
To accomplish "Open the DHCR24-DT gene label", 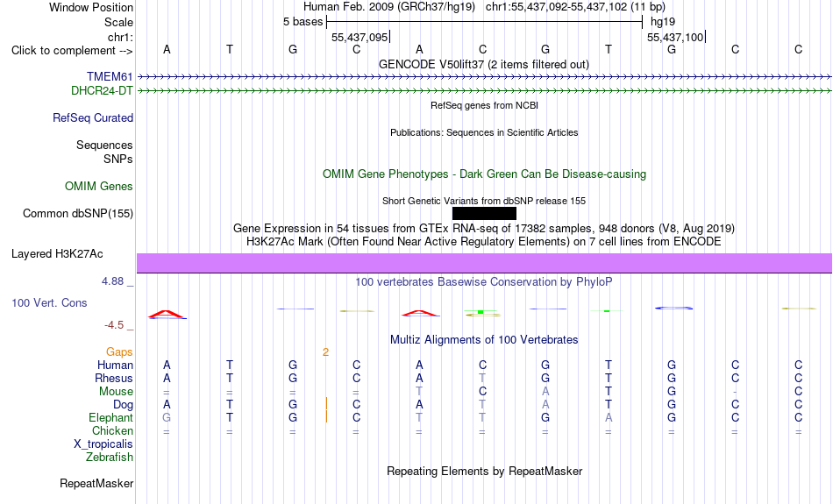I will 102,91.
